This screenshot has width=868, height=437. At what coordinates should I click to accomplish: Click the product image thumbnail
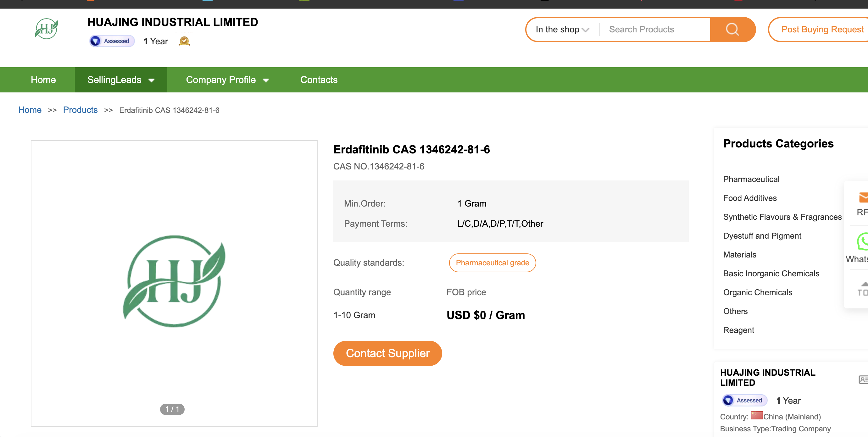click(x=174, y=283)
